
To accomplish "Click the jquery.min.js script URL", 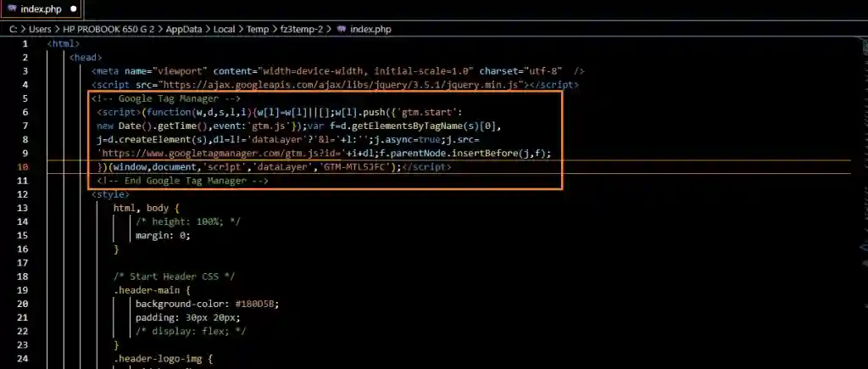I will (342, 85).
